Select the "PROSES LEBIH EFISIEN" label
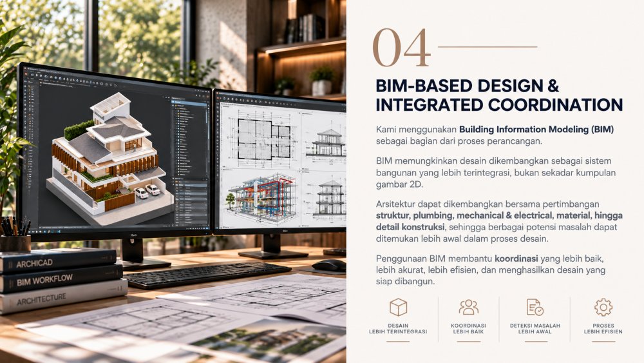Image resolution: width=644 pixels, height=363 pixels. click(603, 328)
